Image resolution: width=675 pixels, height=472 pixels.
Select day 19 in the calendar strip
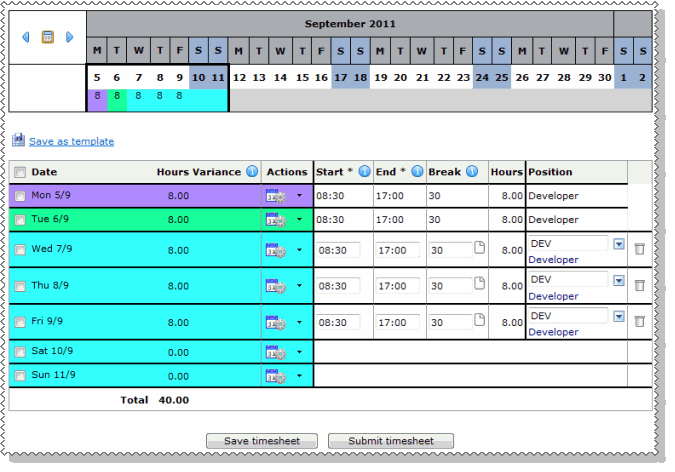[x=381, y=78]
